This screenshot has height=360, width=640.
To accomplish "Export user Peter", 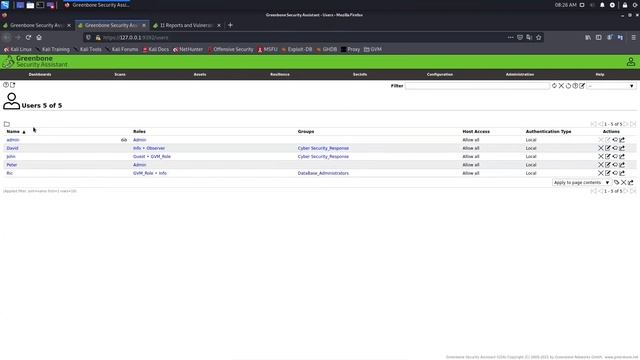I will click(622, 165).
